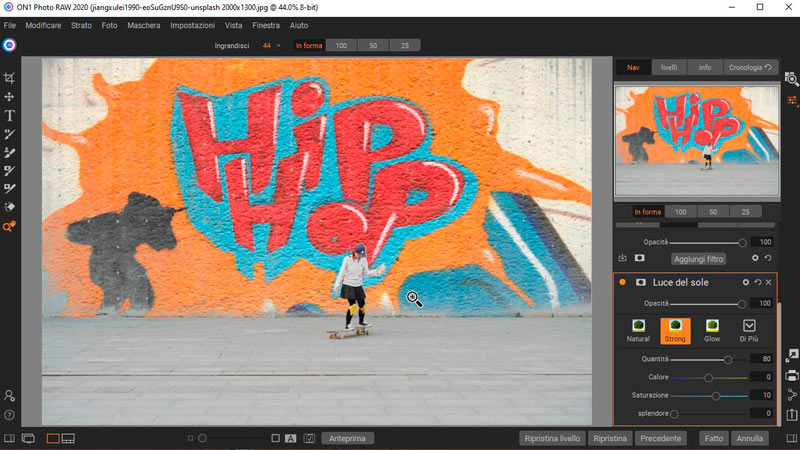Click the Fatto button
The image size is (800, 450).
pyautogui.click(x=713, y=438)
